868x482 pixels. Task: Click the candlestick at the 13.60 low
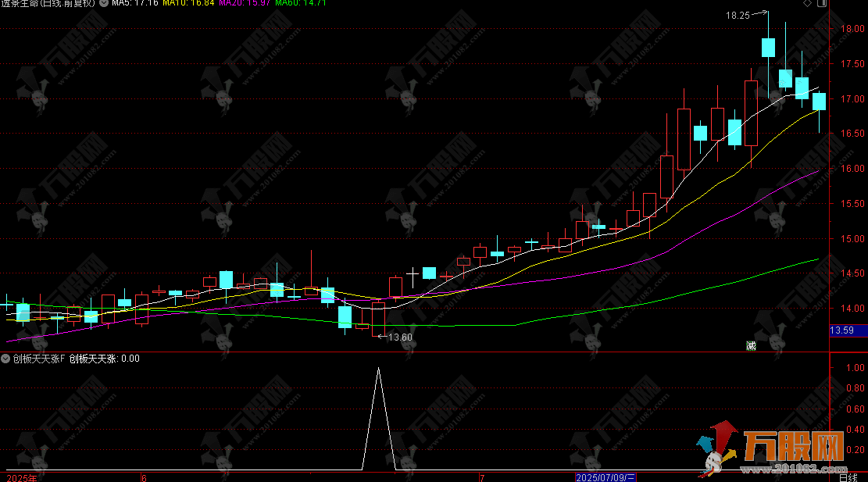(x=379, y=320)
